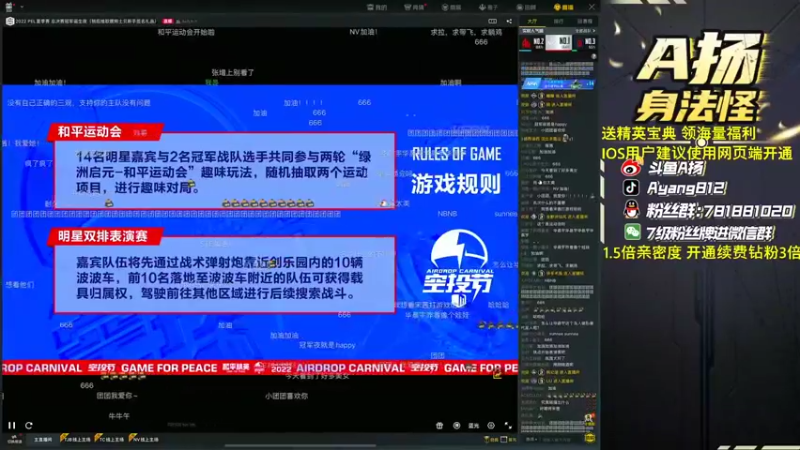Viewport: 800px width, 450px height.
Task: Open the 蓝光 video quality selector
Action: (473, 426)
